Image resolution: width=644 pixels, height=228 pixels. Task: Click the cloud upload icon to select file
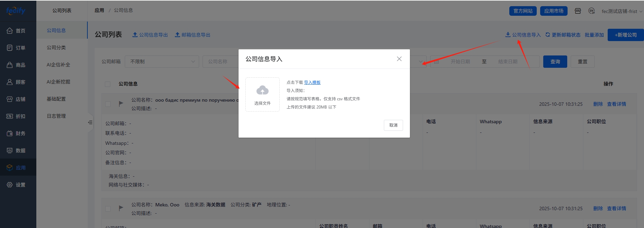coord(262,91)
